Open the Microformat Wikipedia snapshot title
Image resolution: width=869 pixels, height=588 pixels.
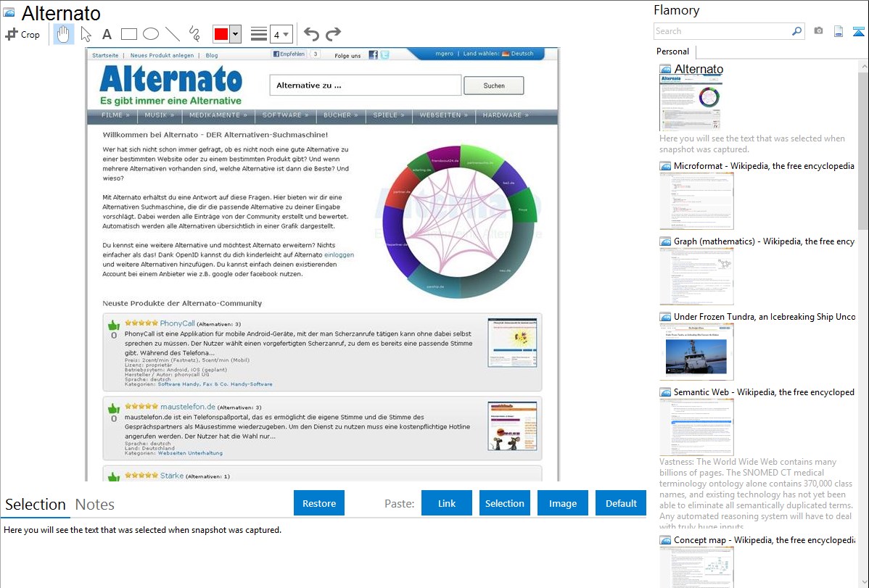(x=764, y=166)
